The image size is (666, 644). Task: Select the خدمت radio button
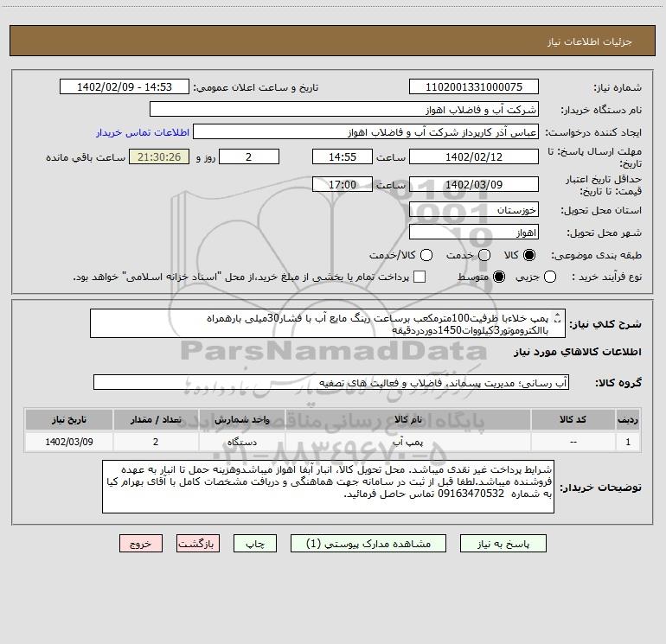pyautogui.click(x=484, y=255)
